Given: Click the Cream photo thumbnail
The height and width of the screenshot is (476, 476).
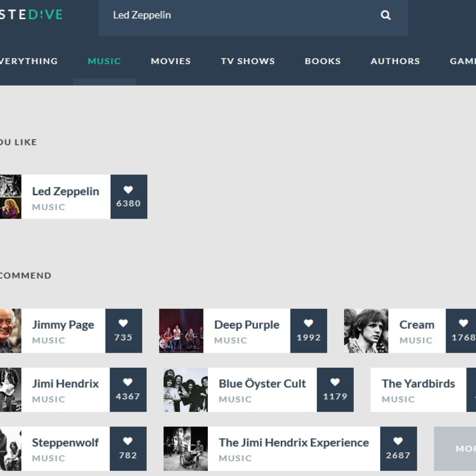Looking at the screenshot, I should [366, 331].
